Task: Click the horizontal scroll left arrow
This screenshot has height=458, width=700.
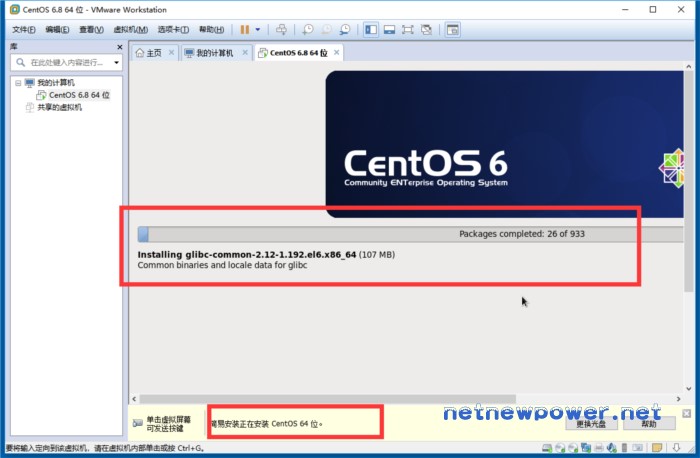Action: click(x=134, y=399)
